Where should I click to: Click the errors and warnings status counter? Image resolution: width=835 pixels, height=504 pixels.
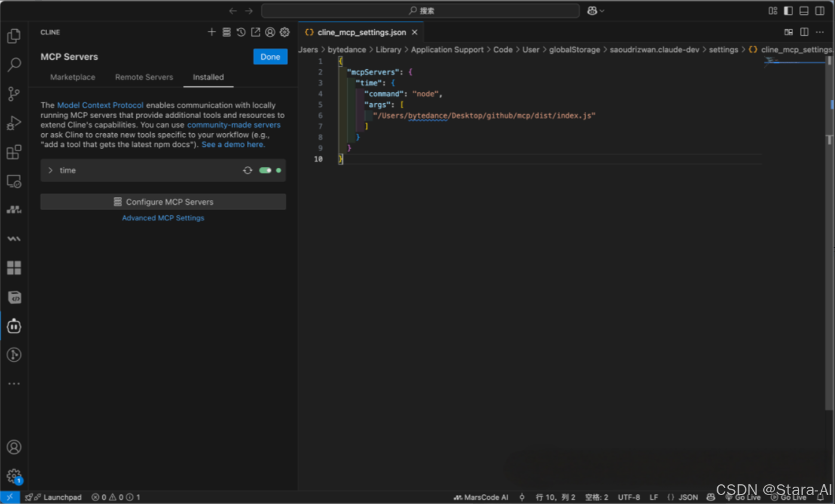tap(115, 497)
